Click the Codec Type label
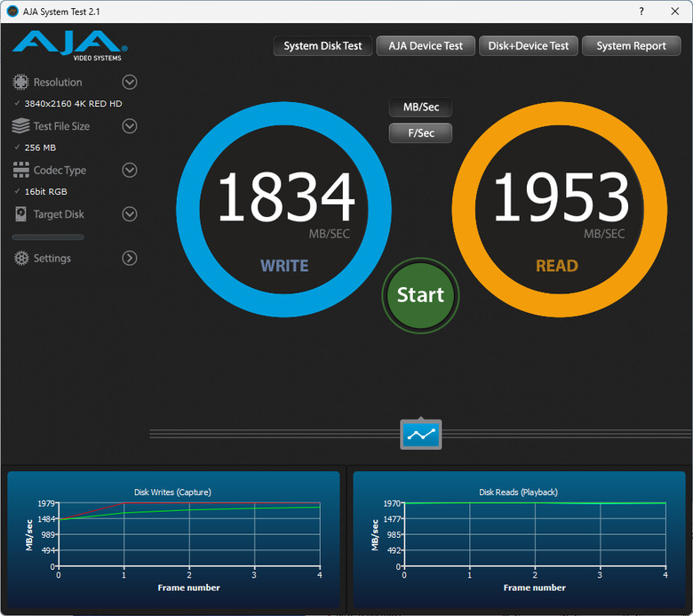Viewport: 693px width, 616px height. click(x=60, y=171)
